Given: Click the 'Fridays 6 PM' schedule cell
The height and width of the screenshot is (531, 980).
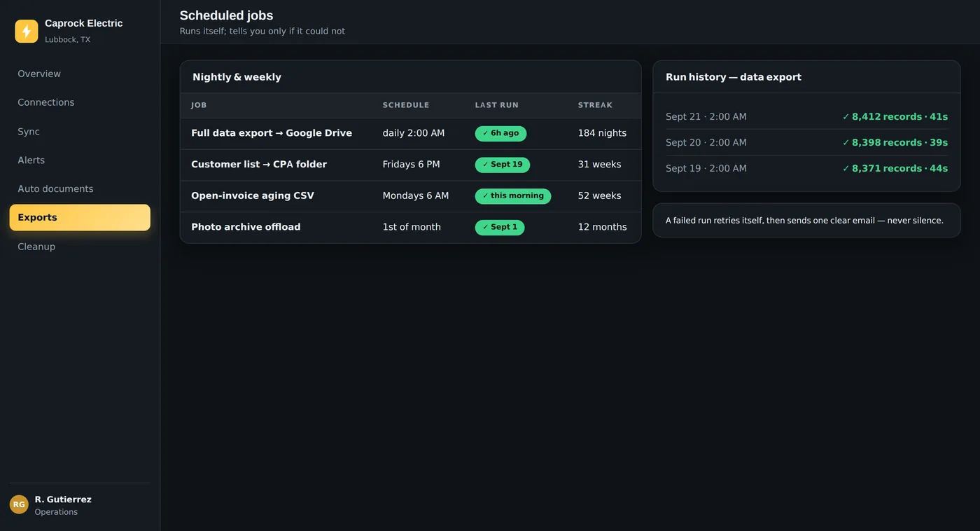Looking at the screenshot, I should [x=412, y=165].
